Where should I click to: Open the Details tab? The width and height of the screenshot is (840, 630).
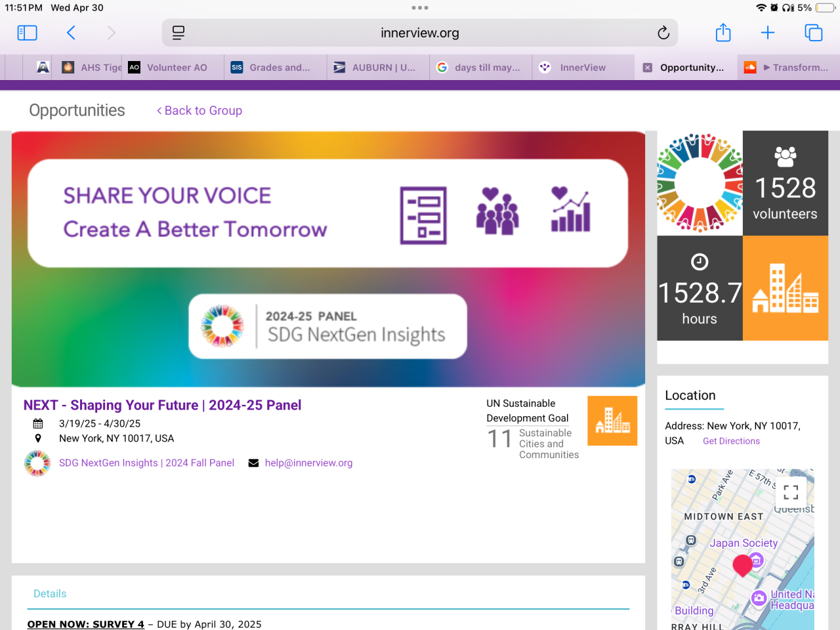pyautogui.click(x=50, y=594)
